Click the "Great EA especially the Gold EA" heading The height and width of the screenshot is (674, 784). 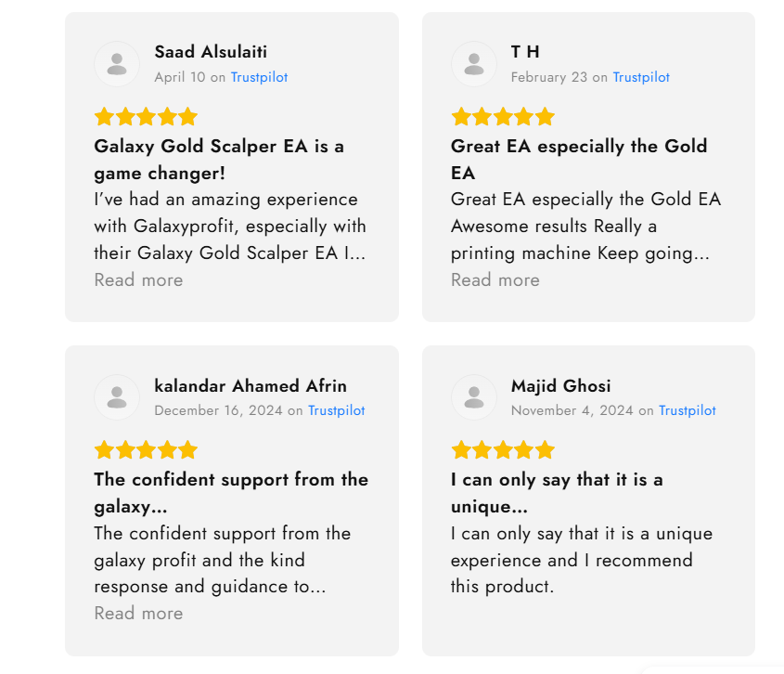point(579,160)
